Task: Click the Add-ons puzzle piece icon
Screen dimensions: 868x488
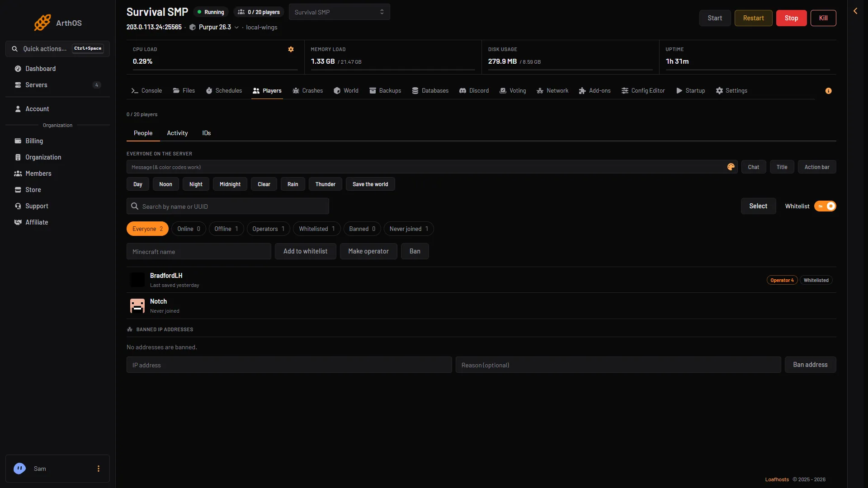Action: [582, 91]
